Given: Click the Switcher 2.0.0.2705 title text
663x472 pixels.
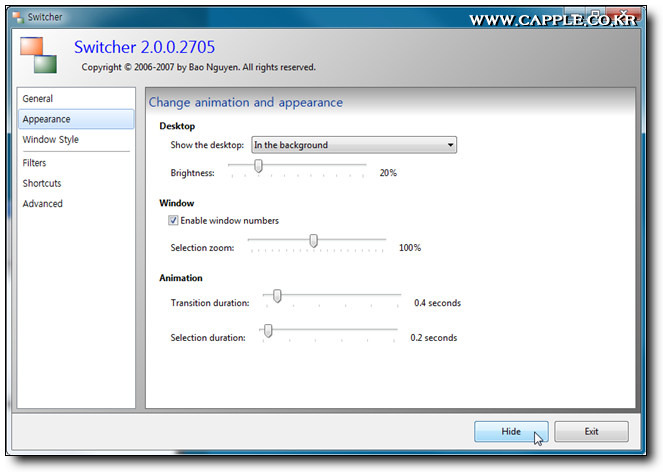Looking at the screenshot, I should pos(144,47).
